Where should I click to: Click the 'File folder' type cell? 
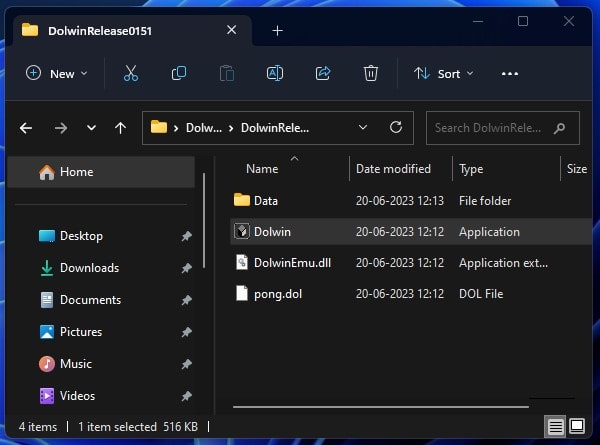tap(485, 200)
